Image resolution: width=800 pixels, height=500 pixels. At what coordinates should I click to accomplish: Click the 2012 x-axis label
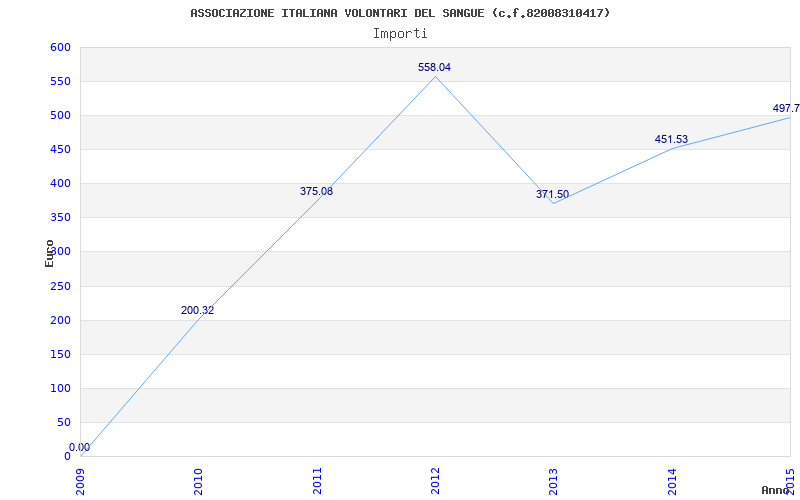(435, 481)
